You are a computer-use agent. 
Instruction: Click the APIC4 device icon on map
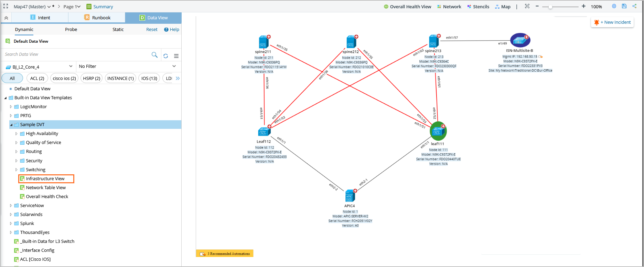coord(350,196)
